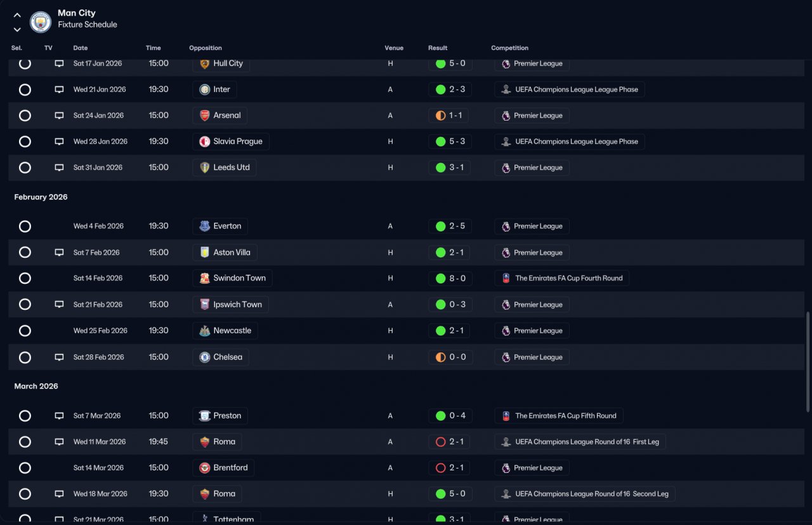Click the Everton club badge icon
This screenshot has height=525, width=812.
(204, 226)
